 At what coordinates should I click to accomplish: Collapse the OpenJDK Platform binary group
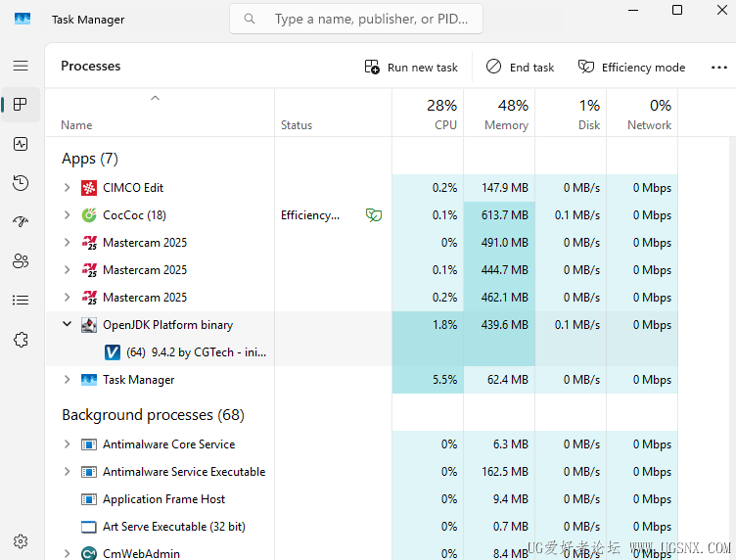(x=68, y=324)
